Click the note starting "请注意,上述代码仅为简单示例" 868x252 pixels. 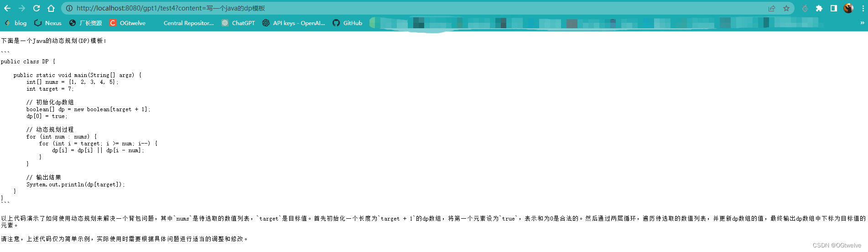[124, 239]
